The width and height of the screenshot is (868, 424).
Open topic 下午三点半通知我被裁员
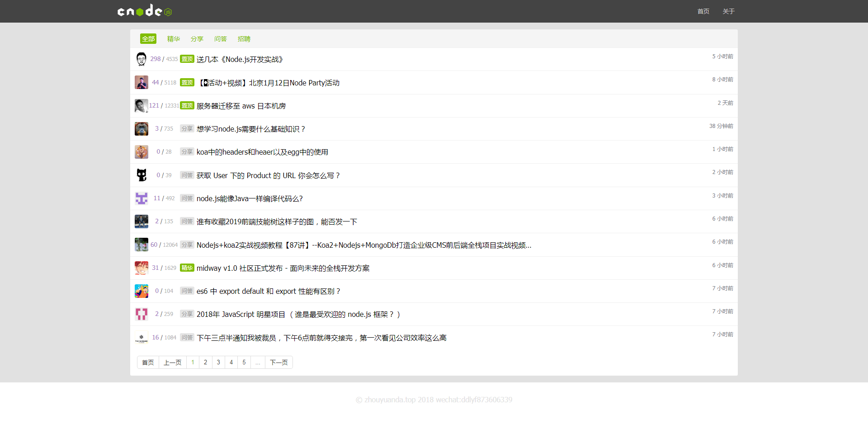[321, 338]
